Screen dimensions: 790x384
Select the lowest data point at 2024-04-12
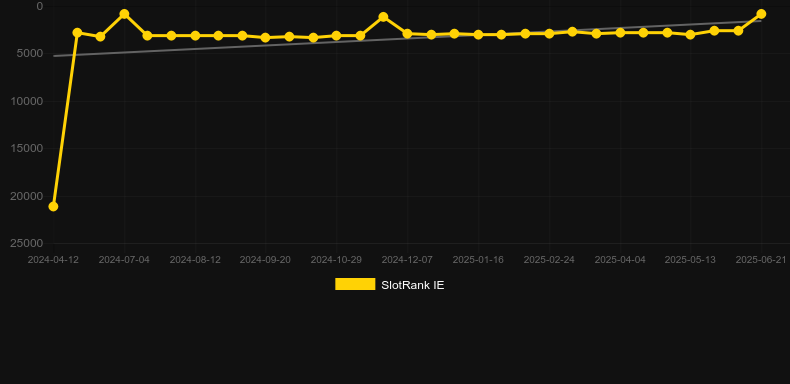(x=53, y=207)
